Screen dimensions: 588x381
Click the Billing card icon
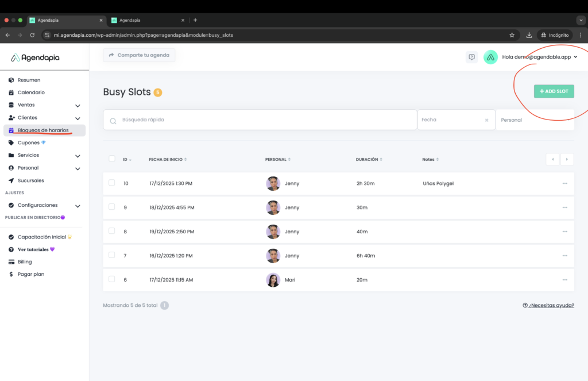(x=11, y=261)
